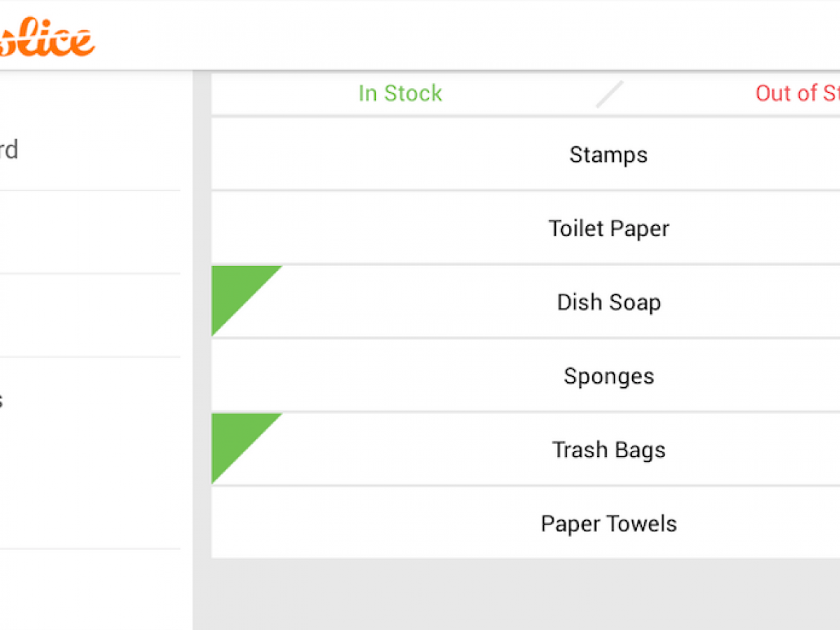Mark Sponges in stock via its empty left corner

pos(234,363)
